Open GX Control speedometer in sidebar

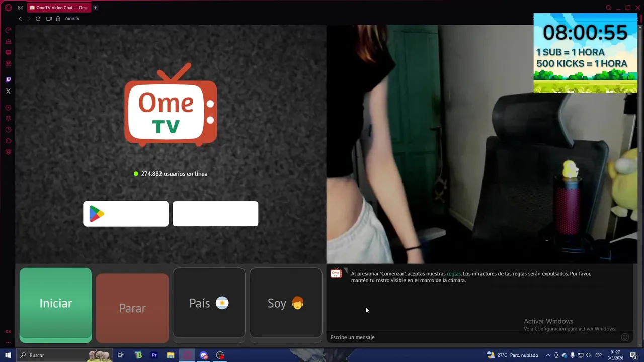[x=8, y=31]
